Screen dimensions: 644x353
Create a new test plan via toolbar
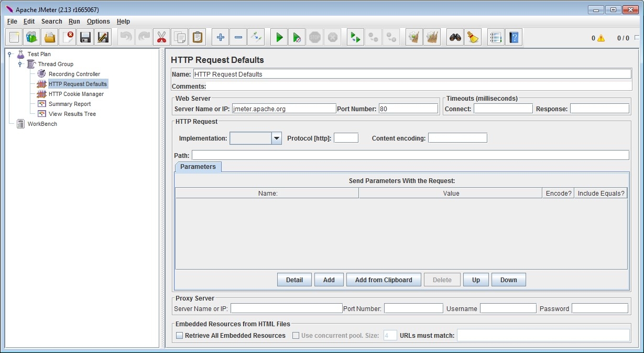coord(14,37)
